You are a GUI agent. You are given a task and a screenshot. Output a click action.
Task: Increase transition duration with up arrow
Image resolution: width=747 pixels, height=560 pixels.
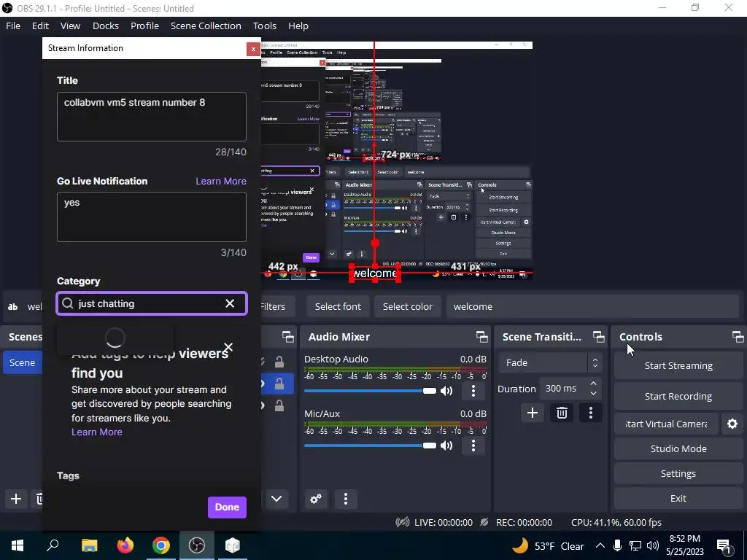coord(593,384)
